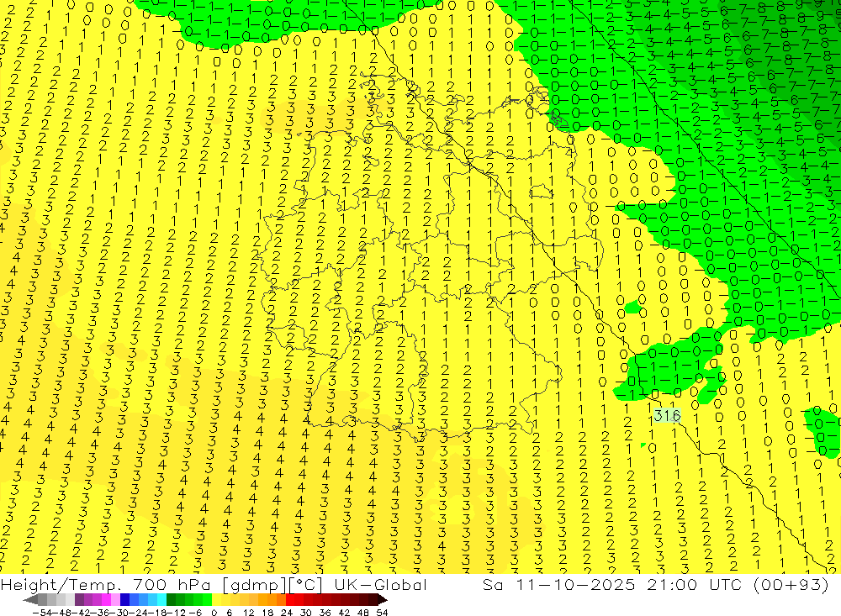The width and height of the screenshot is (841, 616).
Task: Select the cyan swatch left of dark green
Action: [x=161, y=599]
